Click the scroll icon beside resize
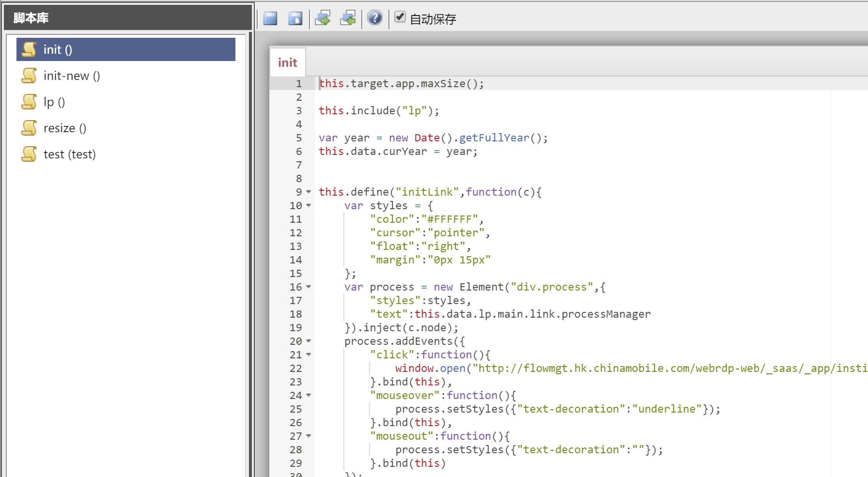 click(x=29, y=128)
